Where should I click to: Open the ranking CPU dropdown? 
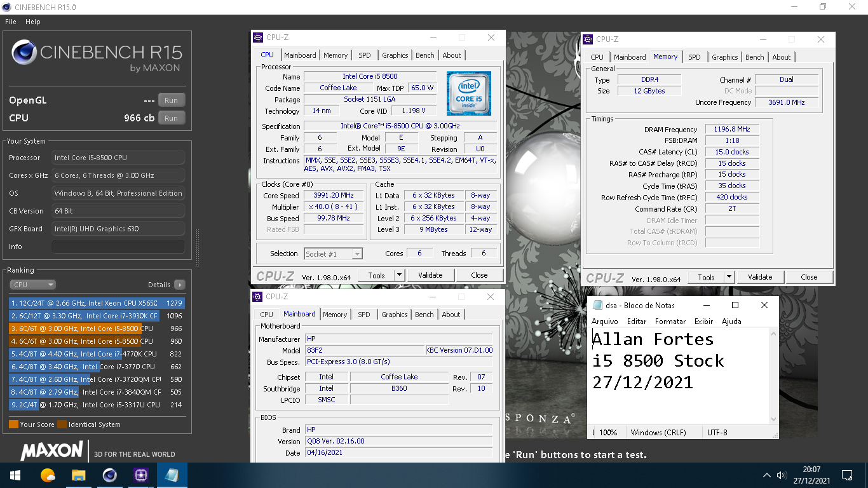pyautogui.click(x=32, y=285)
